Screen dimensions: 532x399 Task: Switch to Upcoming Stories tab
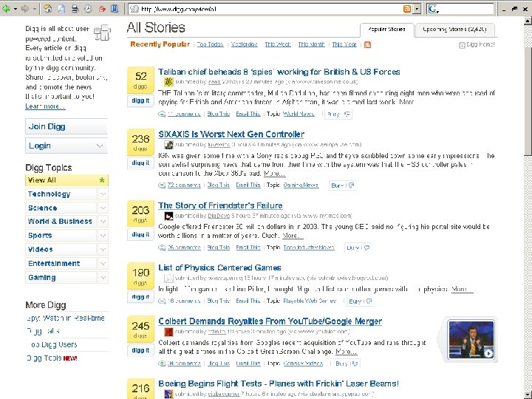pos(454,30)
